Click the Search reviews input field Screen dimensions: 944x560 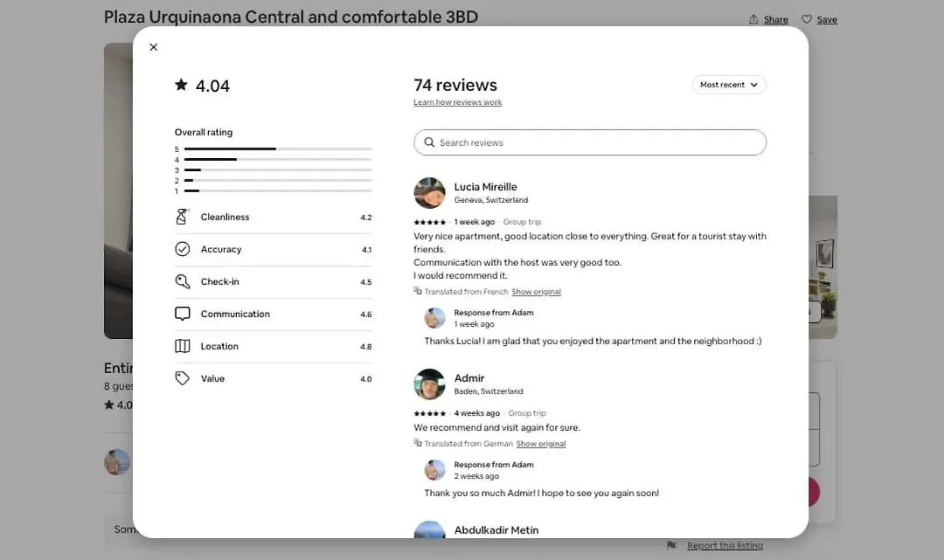[589, 142]
